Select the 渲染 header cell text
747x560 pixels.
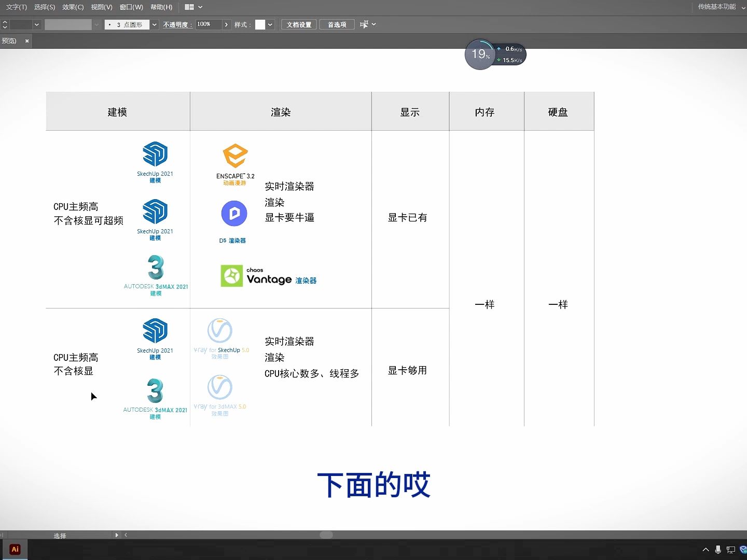[x=281, y=112]
